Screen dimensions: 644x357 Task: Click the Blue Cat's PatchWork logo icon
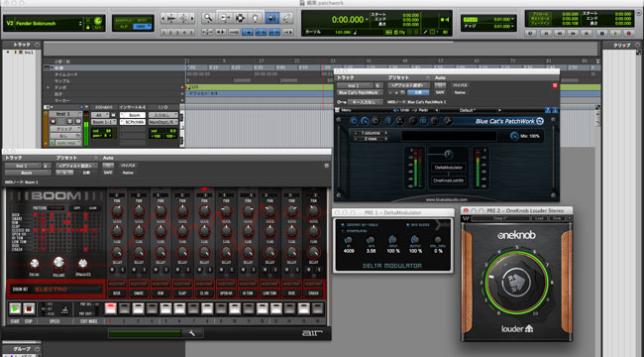[540, 121]
